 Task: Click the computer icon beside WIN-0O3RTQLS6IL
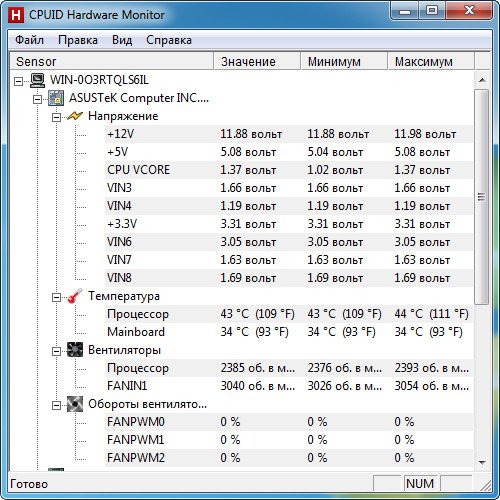(x=37, y=80)
